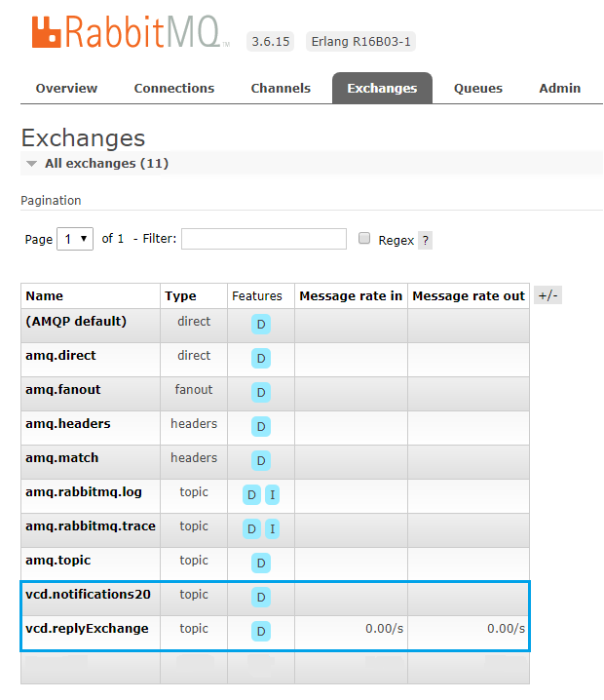
Task: Click the I badge on amq.rabbitmq.log row
Action: point(273,494)
